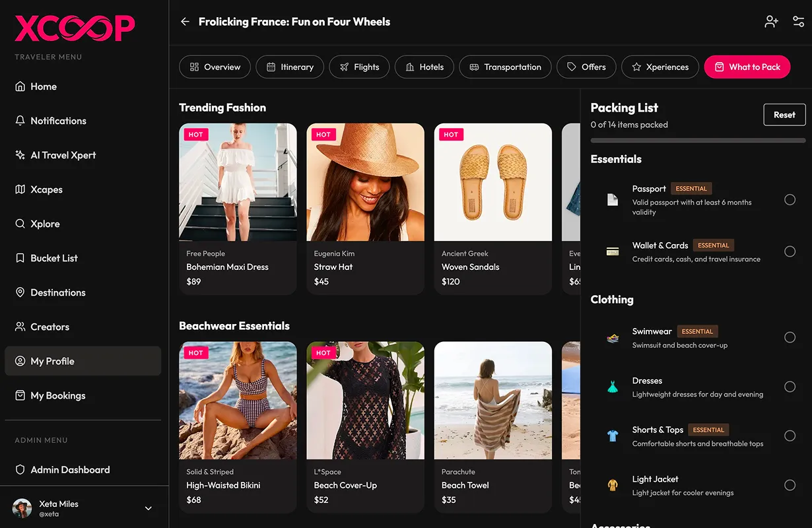Click the Woven Sandals $120 price
The width and height of the screenshot is (812, 528).
coord(451,282)
